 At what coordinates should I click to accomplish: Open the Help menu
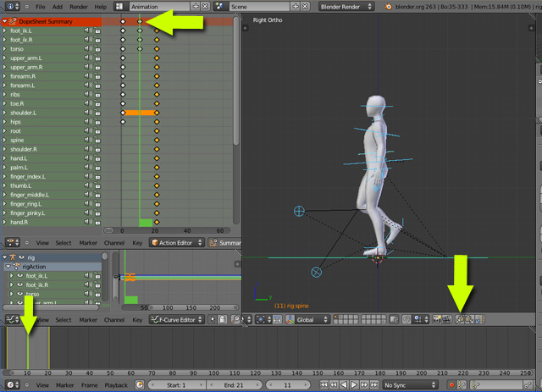[x=101, y=7]
